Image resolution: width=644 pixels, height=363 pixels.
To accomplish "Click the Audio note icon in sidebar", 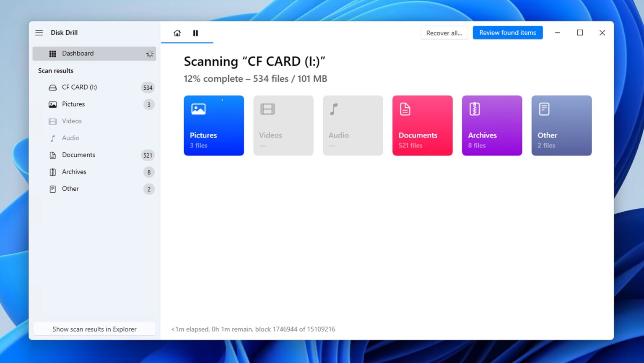I will point(52,138).
